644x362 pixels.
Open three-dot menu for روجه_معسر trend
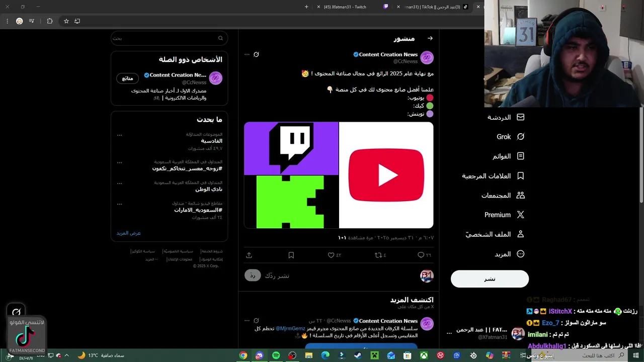[x=119, y=162]
